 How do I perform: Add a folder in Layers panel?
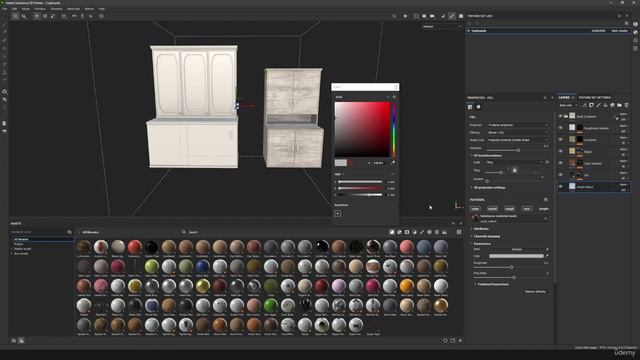[619, 105]
